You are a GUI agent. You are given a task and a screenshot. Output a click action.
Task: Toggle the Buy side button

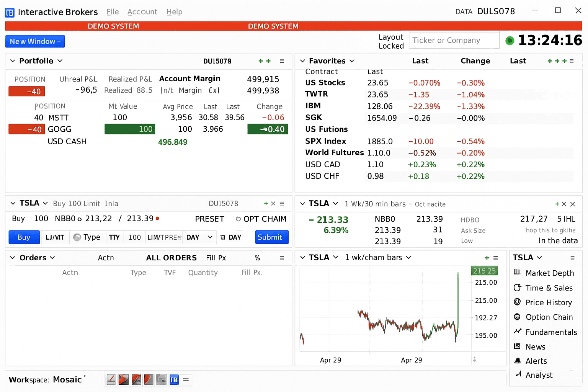tap(24, 237)
